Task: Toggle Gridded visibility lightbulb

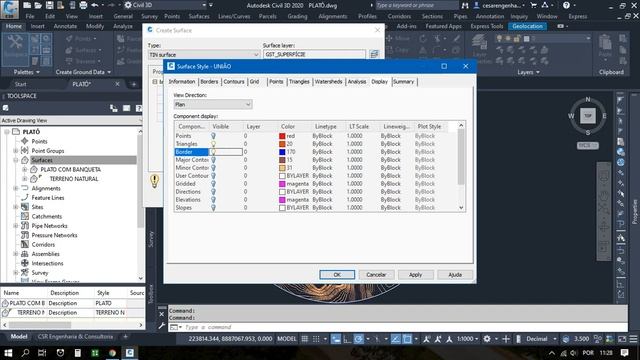Action: (213, 184)
